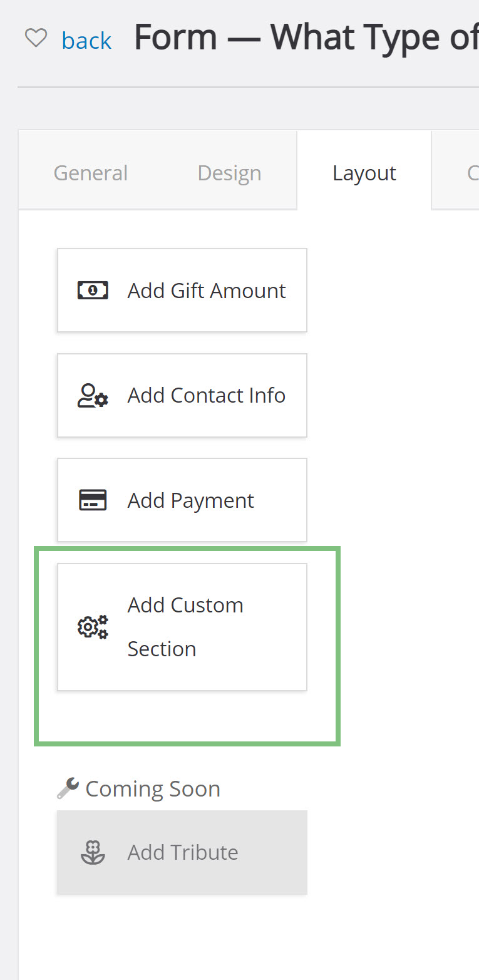Click the Coming Soon heading text
Viewport: 479px width, 980px height.
153,788
